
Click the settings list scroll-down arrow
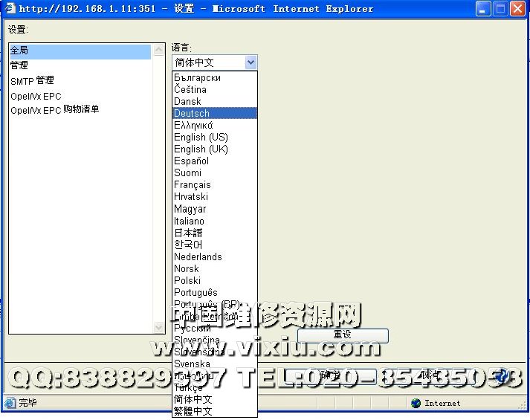click(158, 327)
